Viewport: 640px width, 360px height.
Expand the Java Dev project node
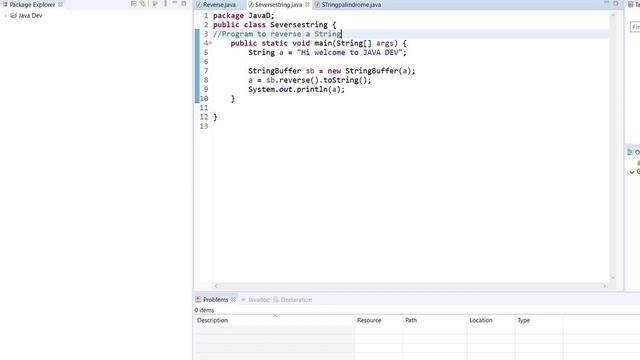[5, 16]
